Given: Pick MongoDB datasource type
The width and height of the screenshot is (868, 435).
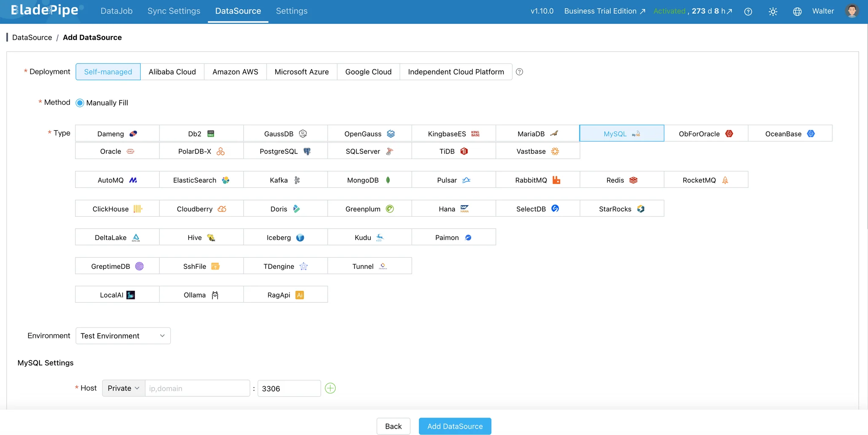Looking at the screenshot, I should click(x=369, y=180).
